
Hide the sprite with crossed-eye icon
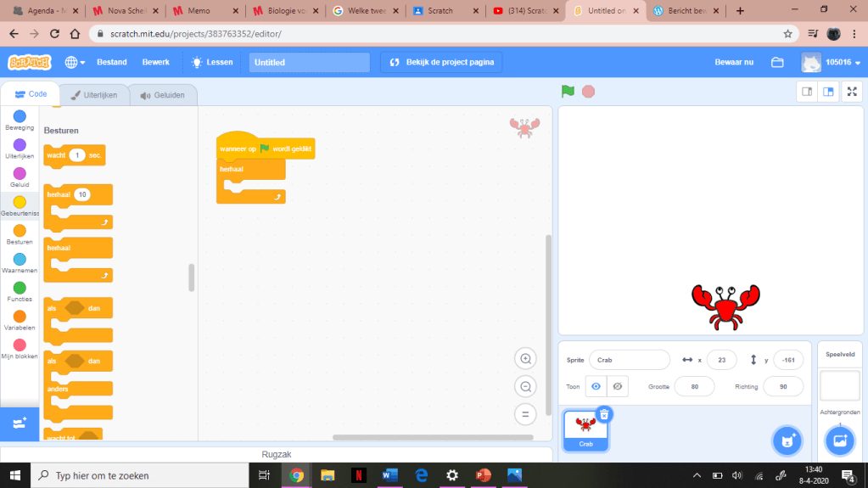tap(618, 386)
